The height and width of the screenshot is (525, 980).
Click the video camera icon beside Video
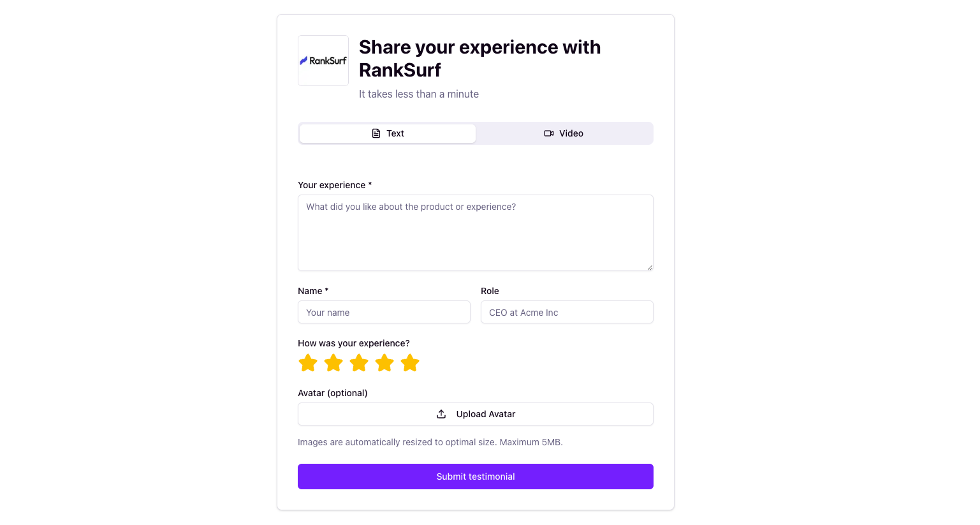(549, 133)
